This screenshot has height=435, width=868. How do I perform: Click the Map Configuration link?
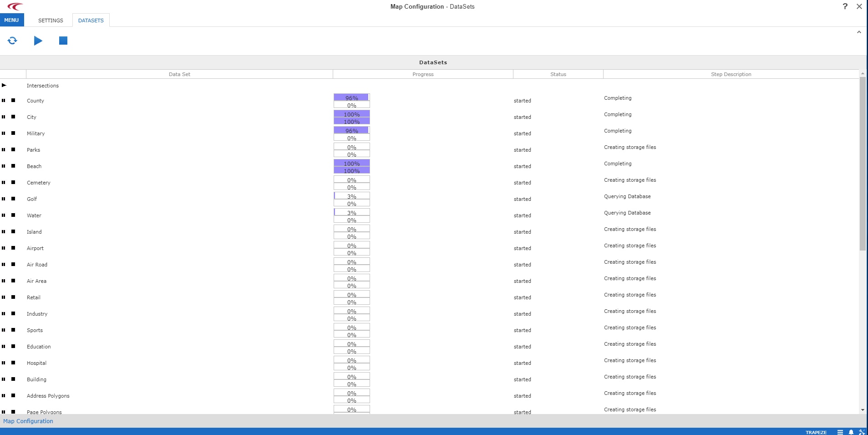[x=28, y=421]
